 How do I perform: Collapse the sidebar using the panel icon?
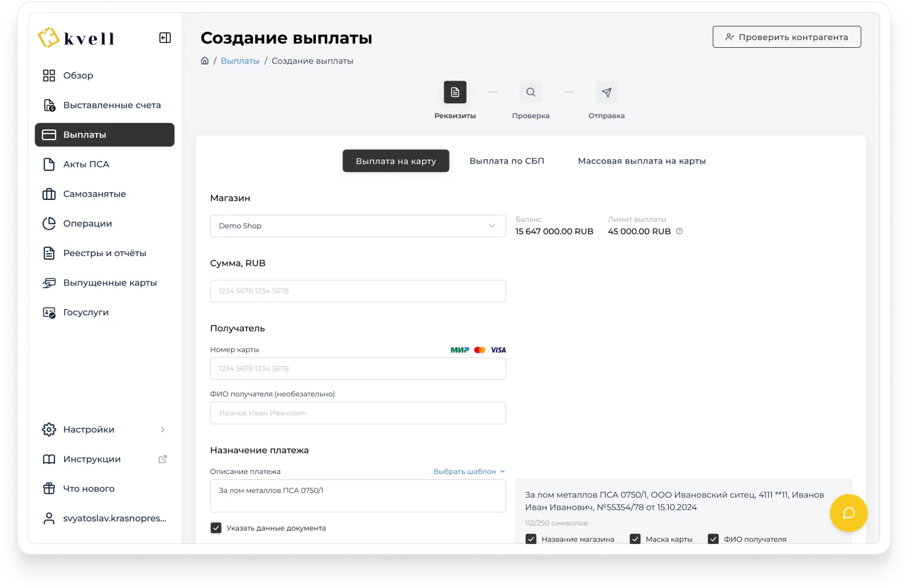click(x=165, y=38)
